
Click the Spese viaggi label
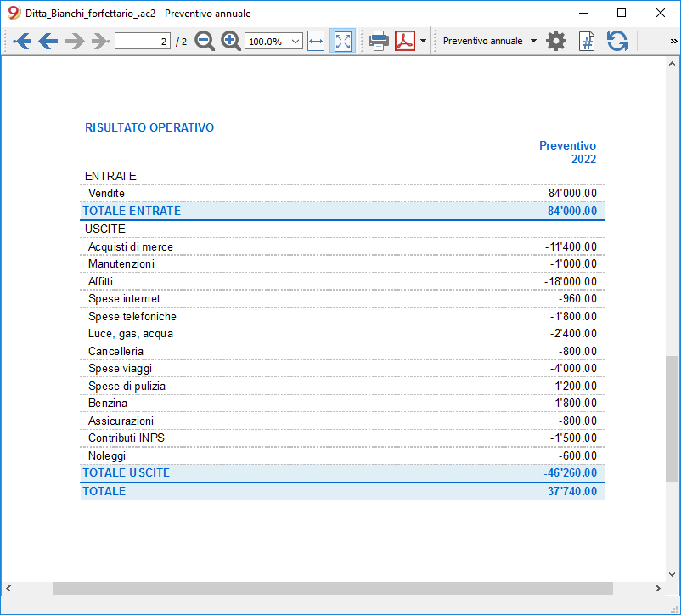[x=120, y=369]
